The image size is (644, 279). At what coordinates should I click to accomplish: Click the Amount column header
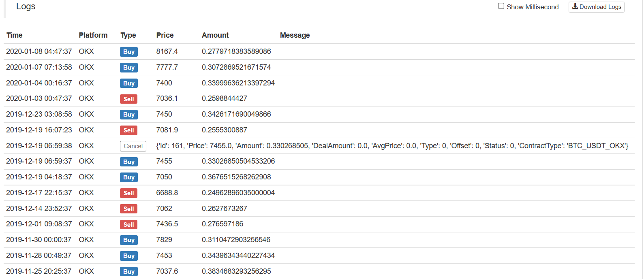pos(215,35)
